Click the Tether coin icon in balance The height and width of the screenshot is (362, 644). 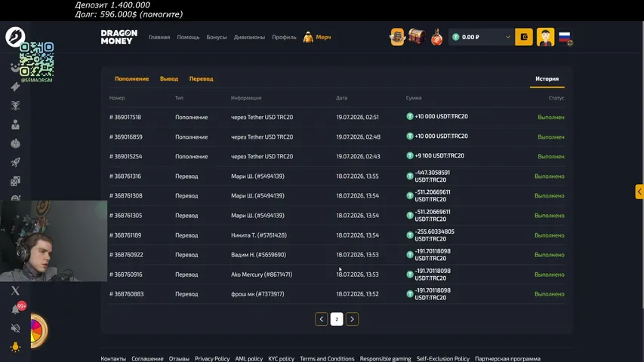tap(455, 37)
